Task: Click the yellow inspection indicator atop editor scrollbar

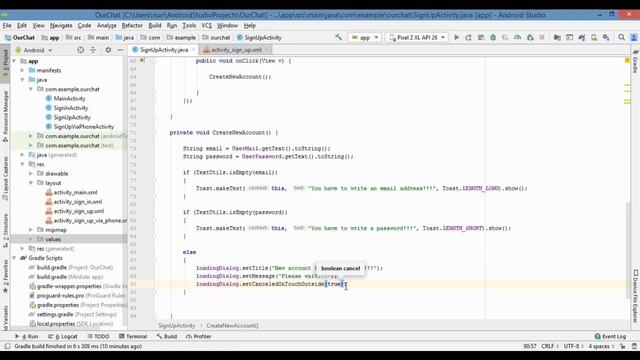Action: tap(627, 60)
